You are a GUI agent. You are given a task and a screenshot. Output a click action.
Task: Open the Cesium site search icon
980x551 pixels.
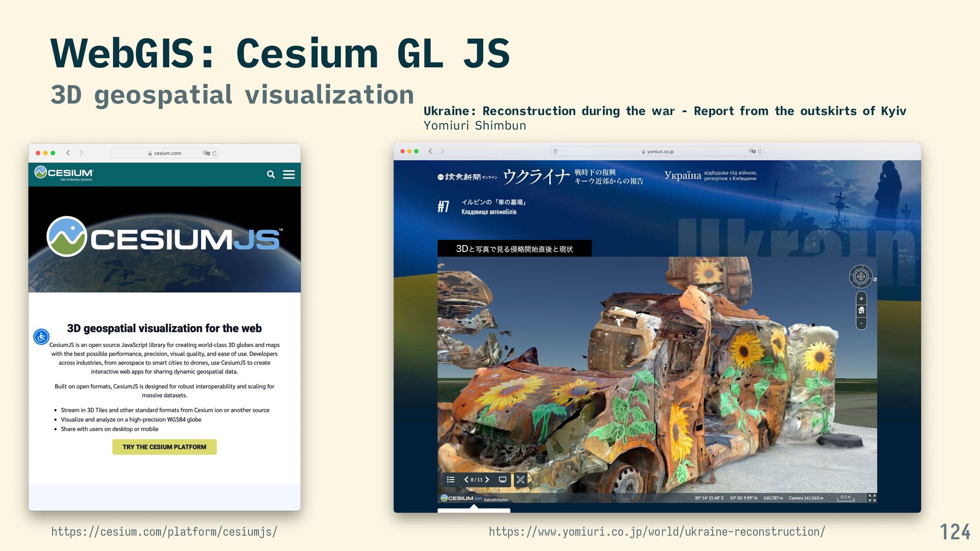coord(271,174)
